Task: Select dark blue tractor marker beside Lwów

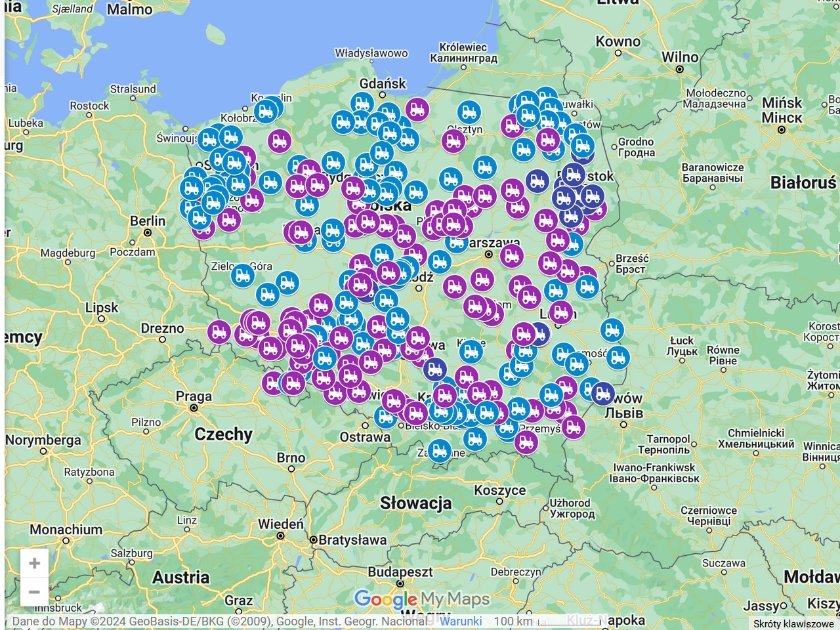Action: [x=602, y=393]
